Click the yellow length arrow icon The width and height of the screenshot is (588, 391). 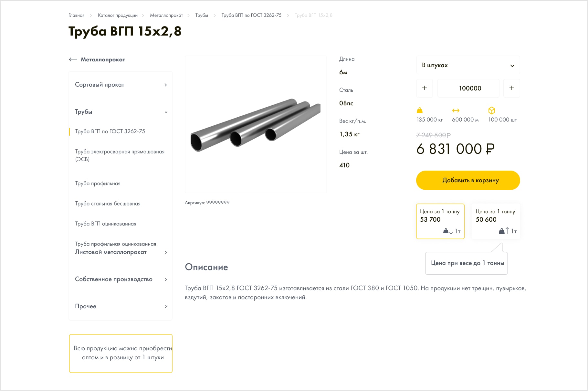click(456, 111)
